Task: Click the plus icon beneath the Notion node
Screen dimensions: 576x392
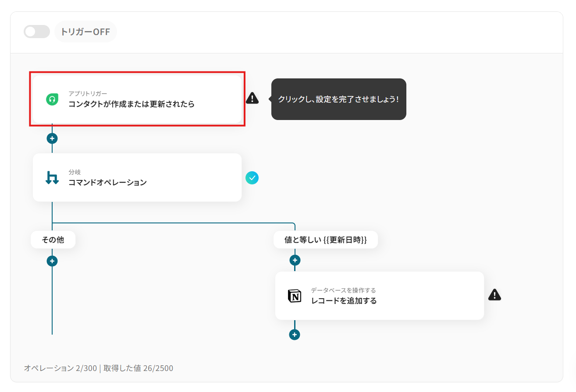Action: [x=295, y=334]
